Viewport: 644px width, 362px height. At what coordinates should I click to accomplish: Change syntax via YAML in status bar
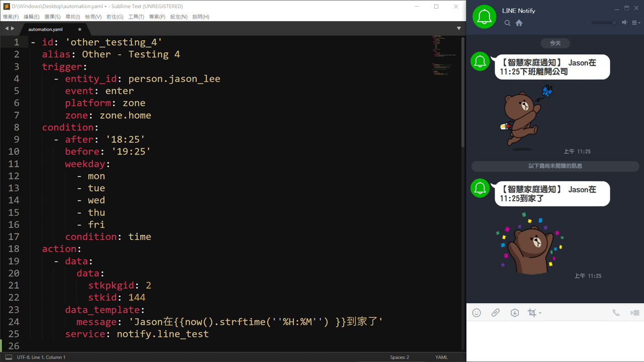(x=441, y=357)
